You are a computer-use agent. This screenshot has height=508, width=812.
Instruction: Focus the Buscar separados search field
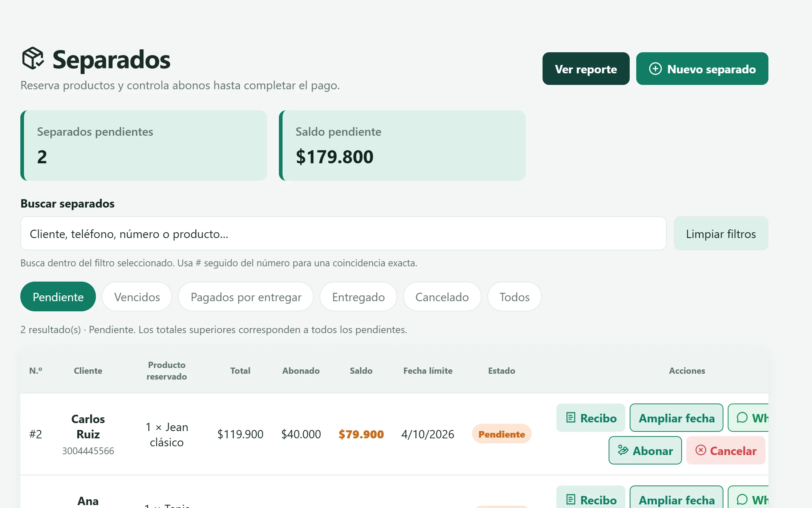click(343, 234)
